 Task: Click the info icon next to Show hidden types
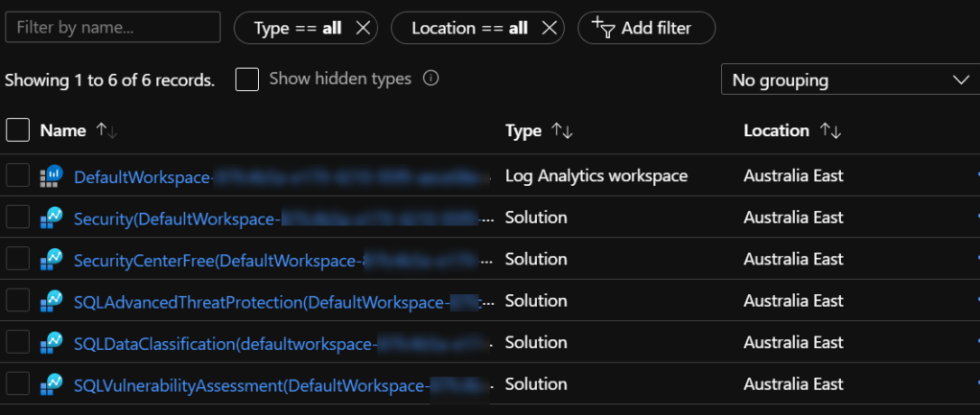coord(431,79)
